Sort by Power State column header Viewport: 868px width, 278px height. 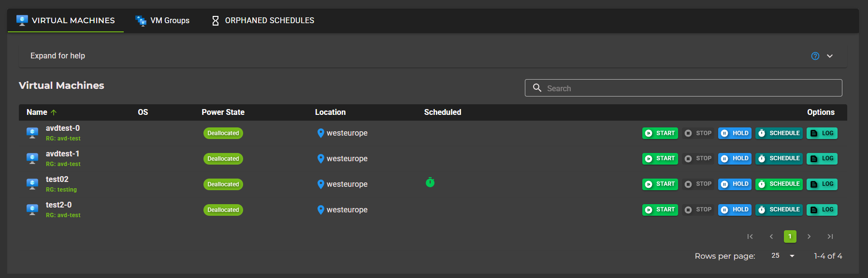coord(223,112)
